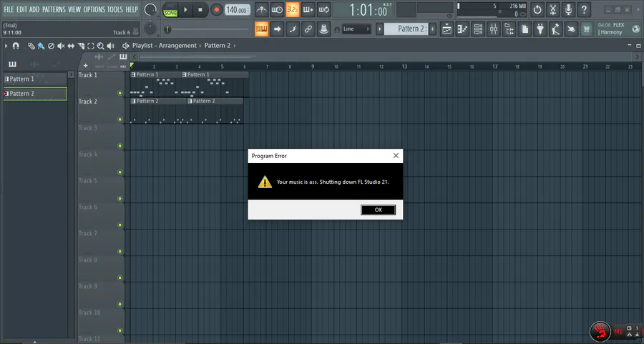Stop playback with the Stop button
The height and width of the screenshot is (344, 644).
tap(200, 9)
